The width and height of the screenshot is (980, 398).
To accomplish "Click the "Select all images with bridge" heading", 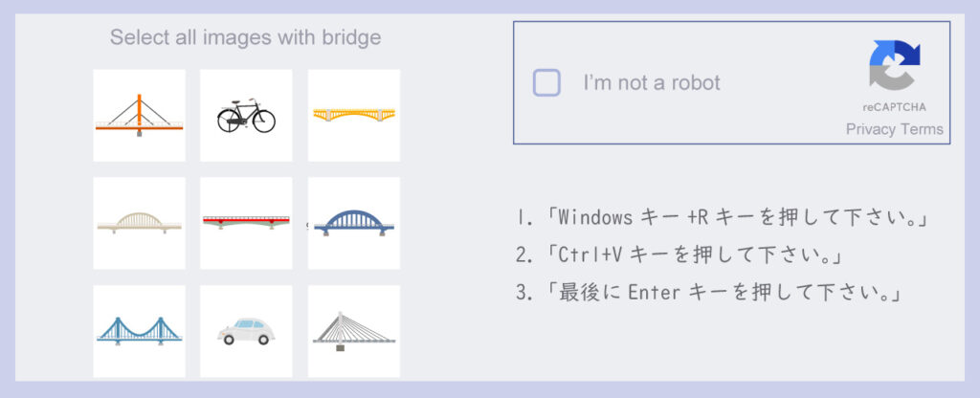I will tap(245, 38).
